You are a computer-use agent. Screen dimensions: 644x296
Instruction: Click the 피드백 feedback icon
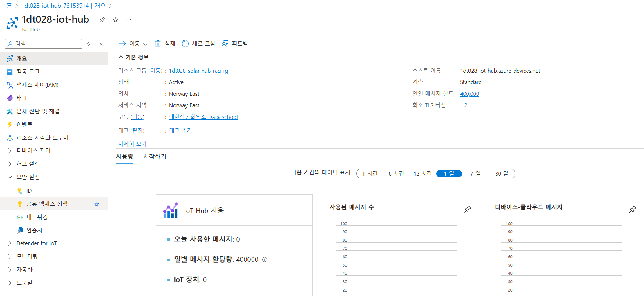(x=225, y=44)
